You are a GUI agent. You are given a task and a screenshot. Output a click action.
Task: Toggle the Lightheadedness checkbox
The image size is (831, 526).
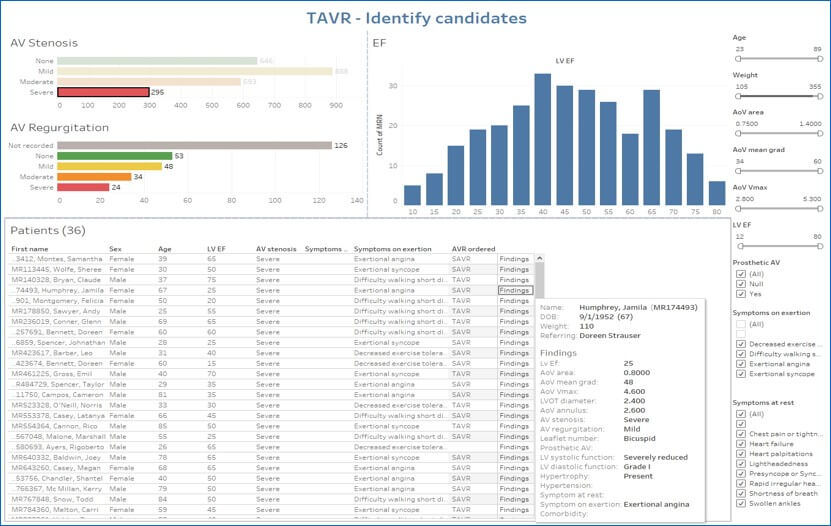(741, 464)
